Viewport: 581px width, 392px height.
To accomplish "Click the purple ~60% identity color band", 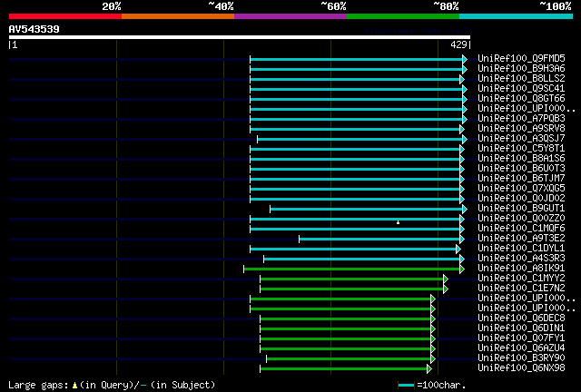I will (290, 16).
